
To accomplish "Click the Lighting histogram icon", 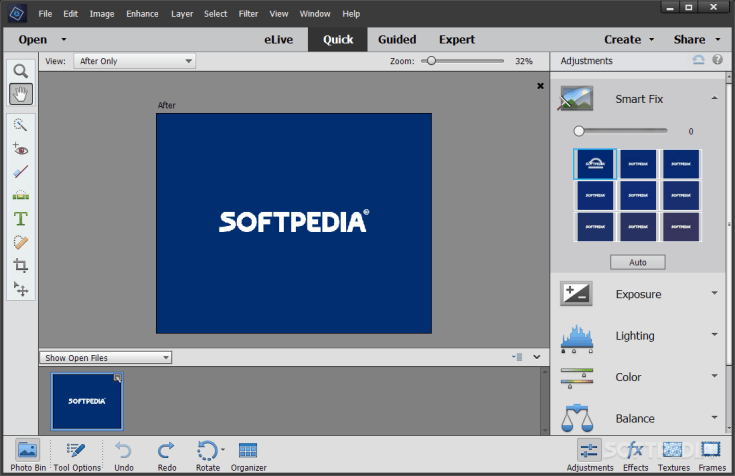I will (577, 338).
